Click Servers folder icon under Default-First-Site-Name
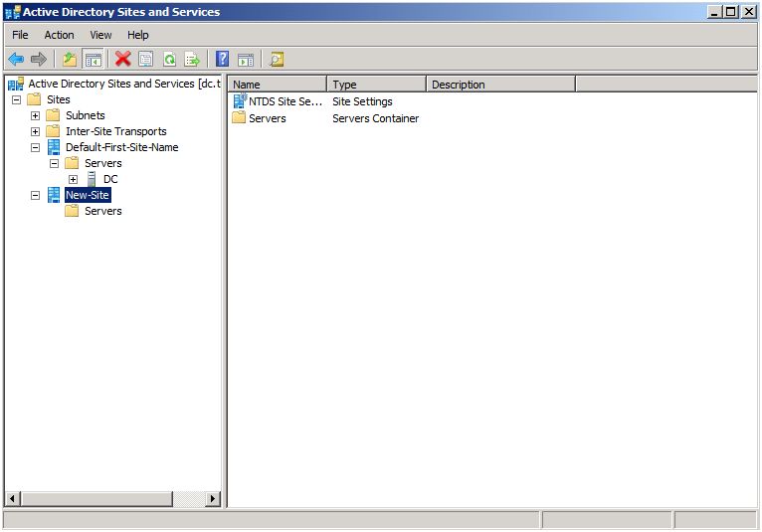 (x=72, y=163)
